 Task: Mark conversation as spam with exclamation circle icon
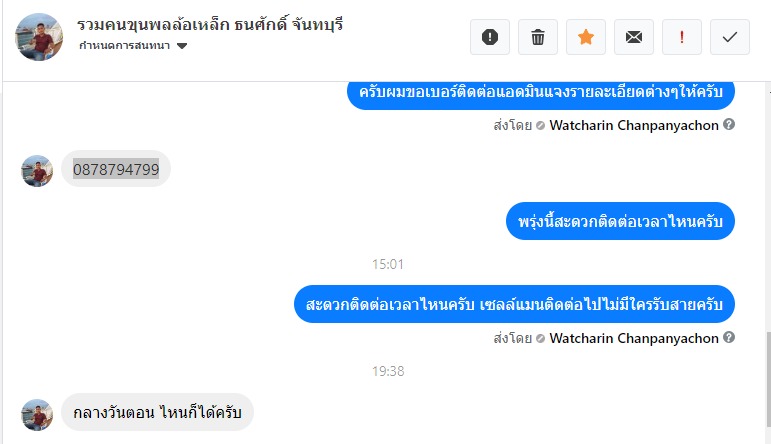(x=490, y=37)
